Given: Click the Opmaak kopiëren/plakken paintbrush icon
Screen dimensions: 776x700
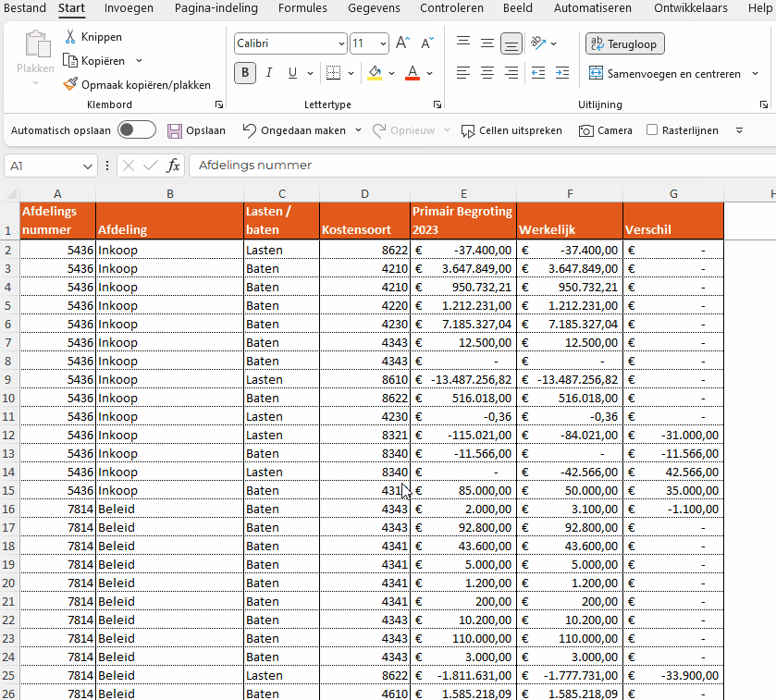Looking at the screenshot, I should tap(70, 84).
